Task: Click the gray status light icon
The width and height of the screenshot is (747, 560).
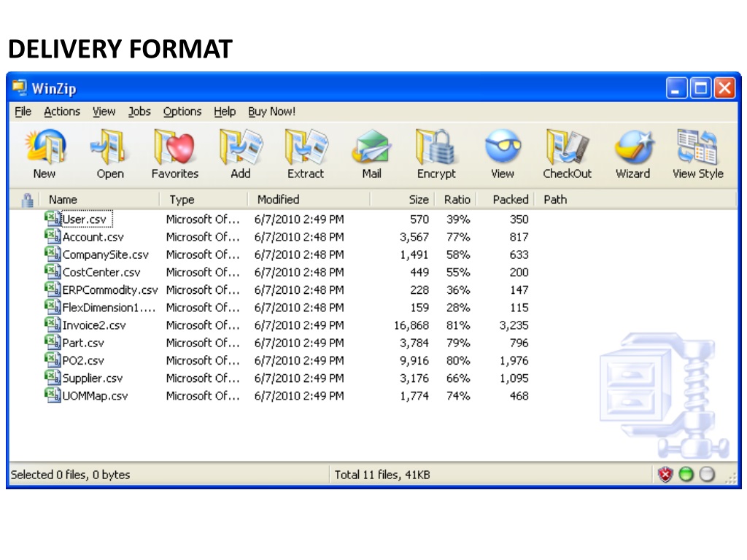Action: [707, 474]
